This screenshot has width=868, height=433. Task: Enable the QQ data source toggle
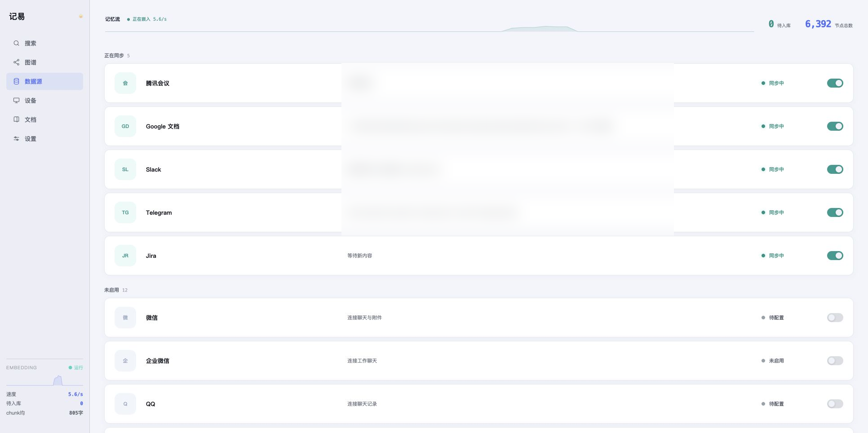pyautogui.click(x=835, y=404)
